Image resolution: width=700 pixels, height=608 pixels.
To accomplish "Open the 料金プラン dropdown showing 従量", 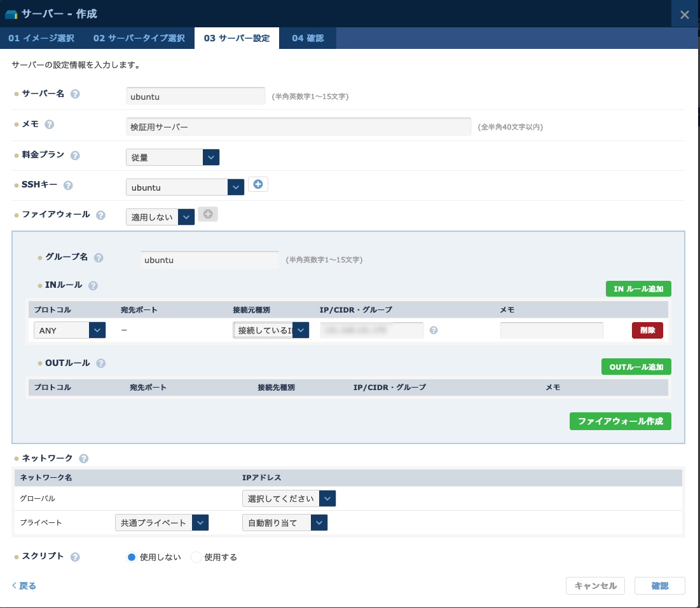I will point(172,157).
